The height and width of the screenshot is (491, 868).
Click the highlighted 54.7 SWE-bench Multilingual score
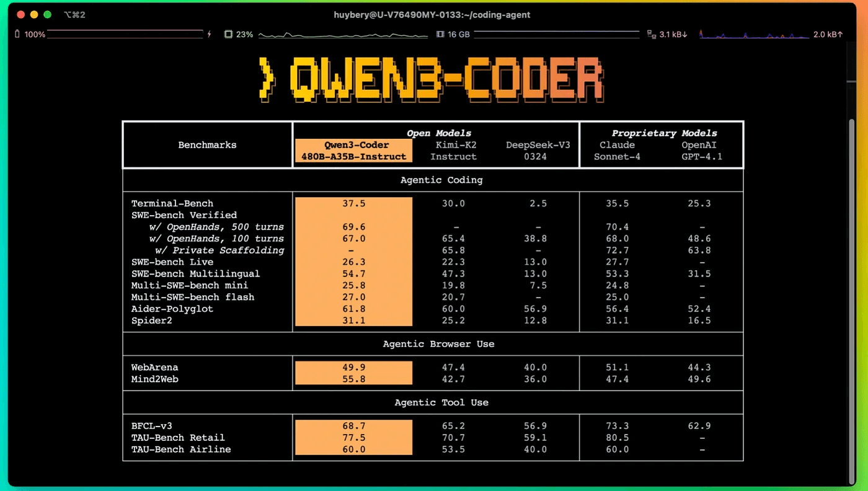coord(353,274)
